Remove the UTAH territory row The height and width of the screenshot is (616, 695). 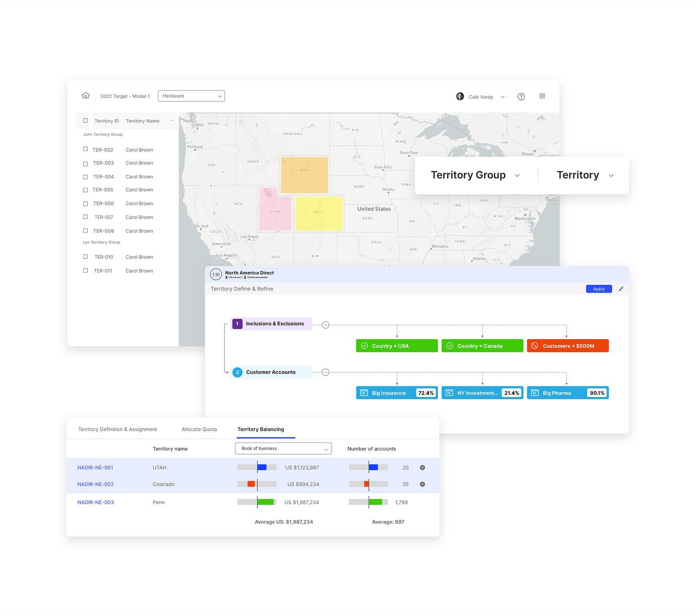click(422, 467)
